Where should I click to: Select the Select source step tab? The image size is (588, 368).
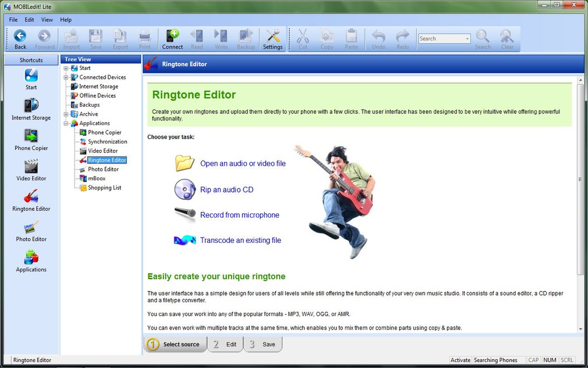click(x=175, y=344)
